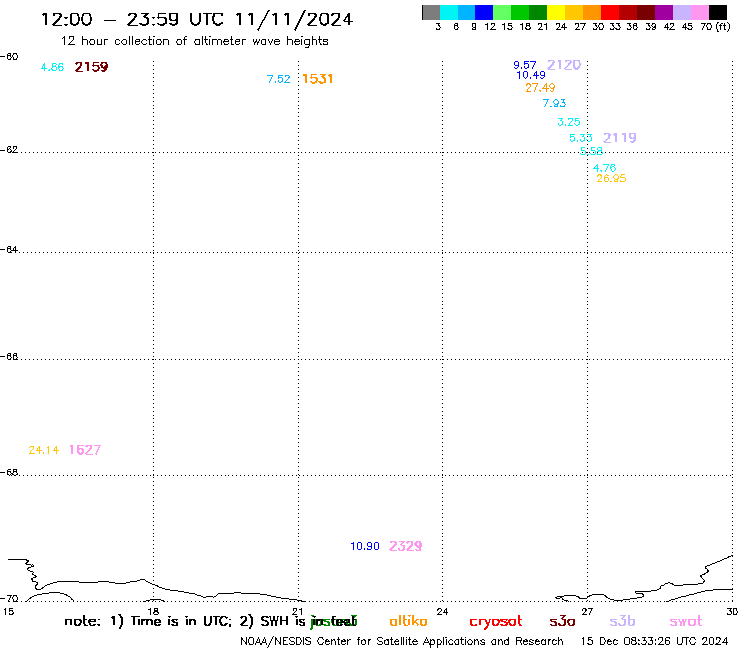
Task: Click the black swatch at the scale's end
Action: 717,12
